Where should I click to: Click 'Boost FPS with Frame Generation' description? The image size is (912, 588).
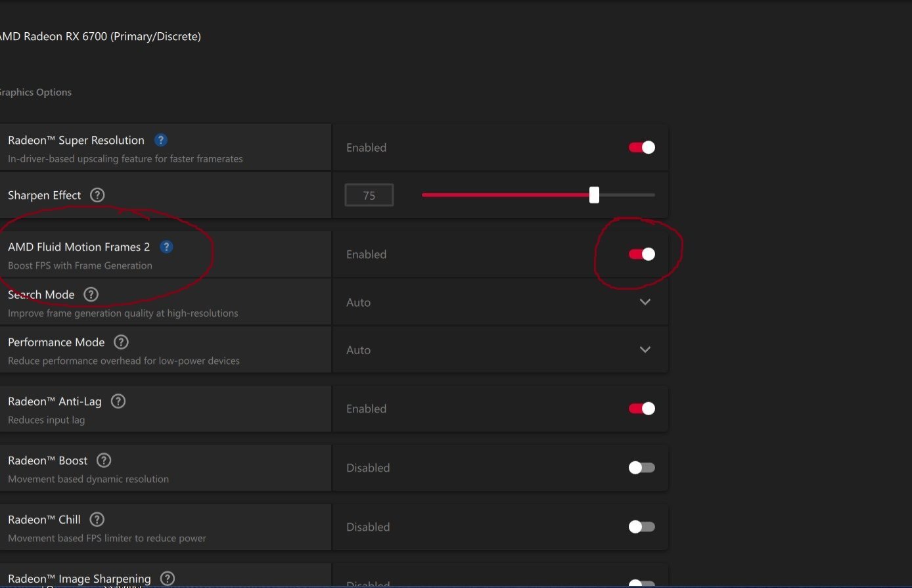80,265
